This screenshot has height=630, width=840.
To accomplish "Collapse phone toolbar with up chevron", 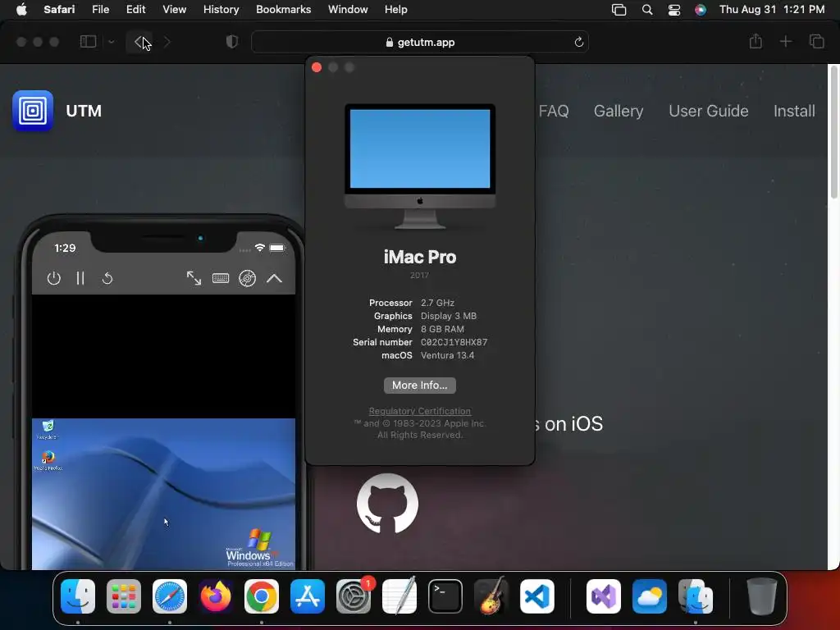I will [x=274, y=278].
